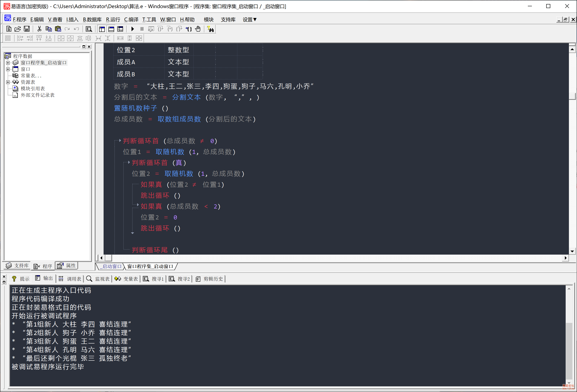Open the C.编译 menu
This screenshot has height=392, width=577.
[x=131, y=20]
